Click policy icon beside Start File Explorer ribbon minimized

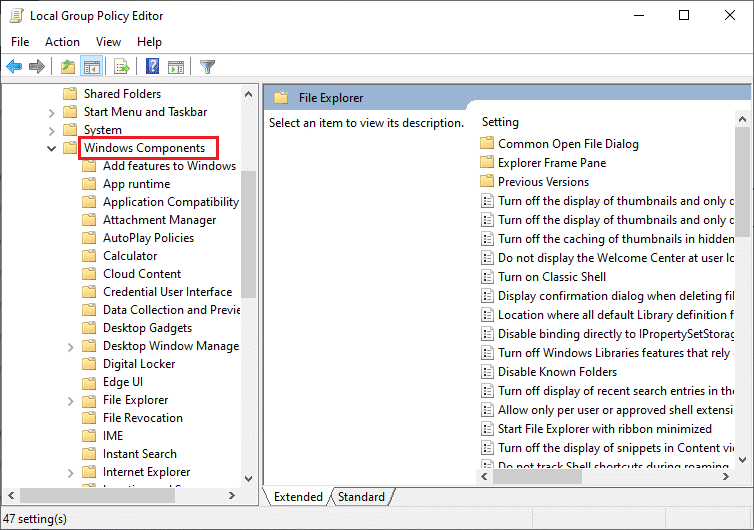coord(487,429)
